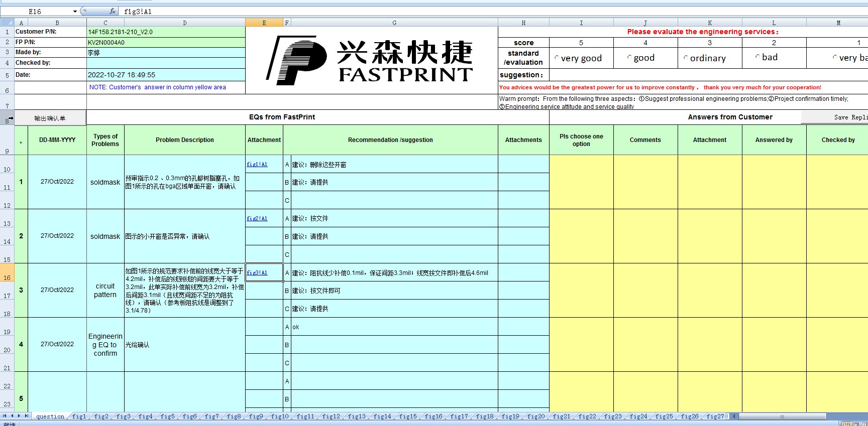
Task: Click the Save Reply button
Action: 834,117
